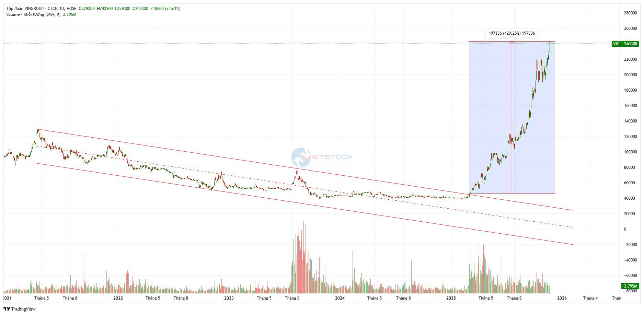Click the 120000 price axis label
The height and width of the screenshot is (315, 644).
630,137
